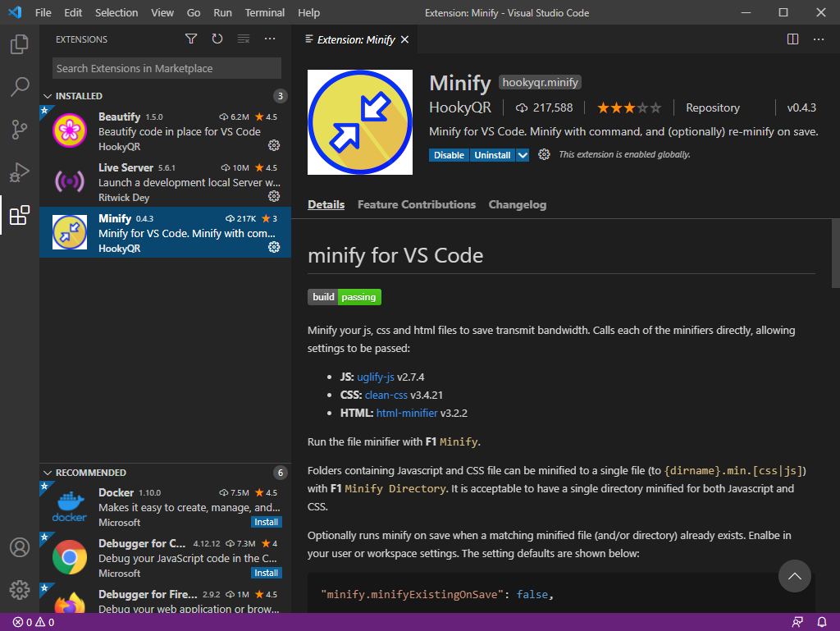Open the View menu
The width and height of the screenshot is (840, 631).
[x=162, y=12]
